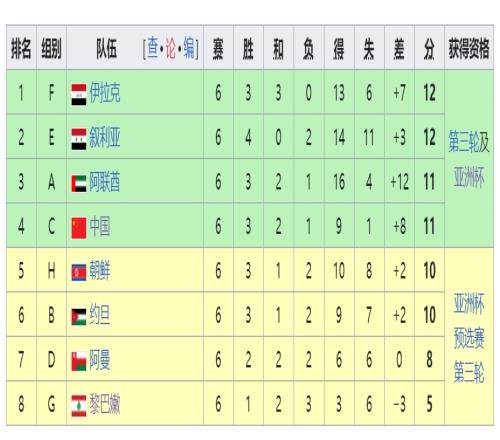Click the Jordan flag icon
500x440 pixels.
79,317
